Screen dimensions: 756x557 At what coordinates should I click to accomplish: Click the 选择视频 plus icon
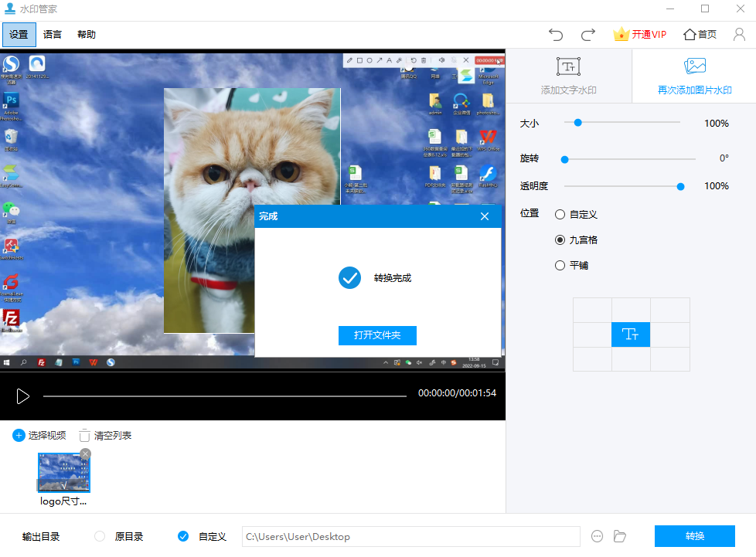pyautogui.click(x=19, y=436)
